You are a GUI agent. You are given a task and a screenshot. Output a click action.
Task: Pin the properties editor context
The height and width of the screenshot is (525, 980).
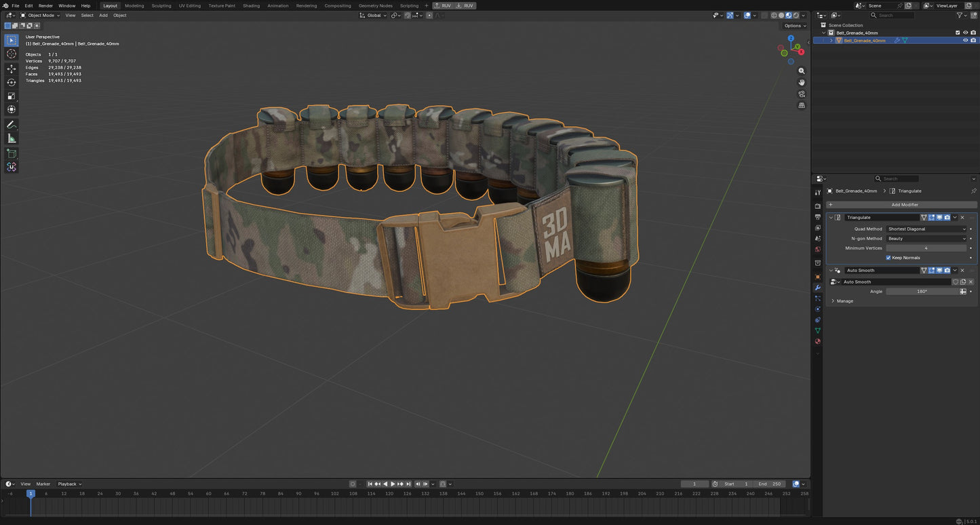point(973,191)
